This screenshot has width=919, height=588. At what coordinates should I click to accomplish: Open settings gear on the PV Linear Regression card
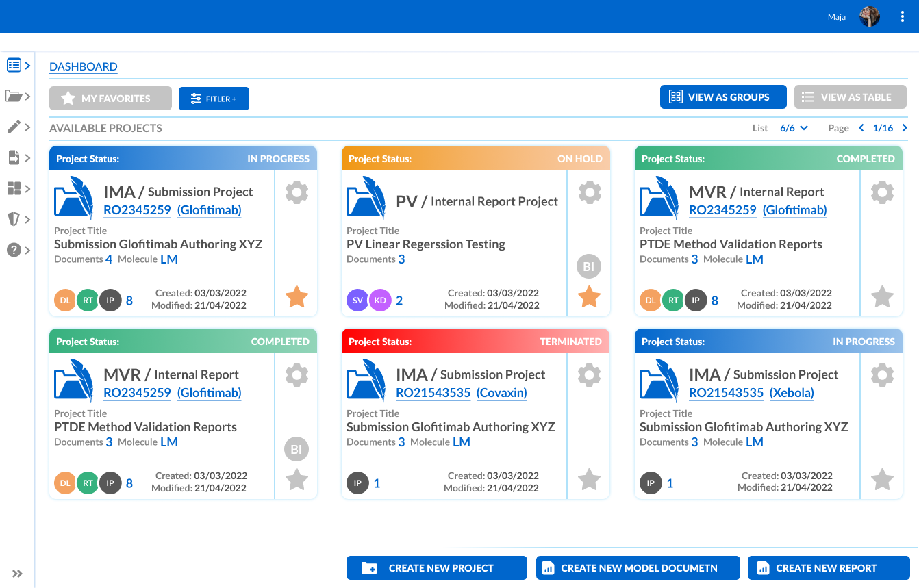pyautogui.click(x=588, y=192)
